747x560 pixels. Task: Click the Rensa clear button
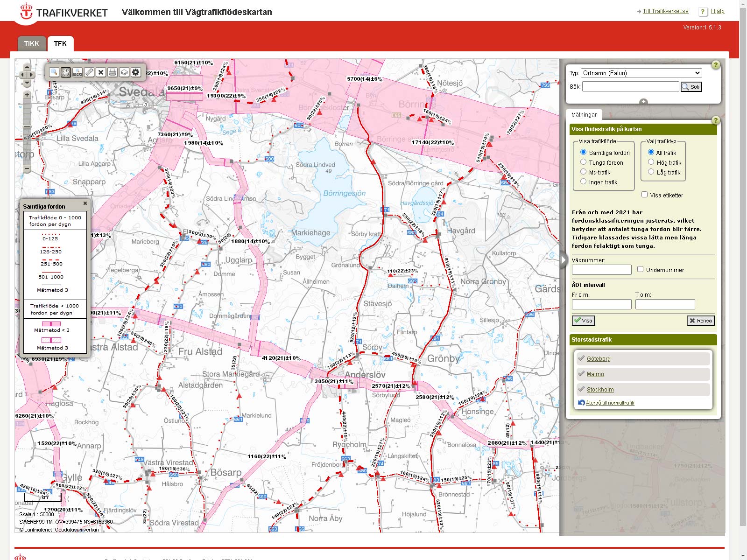701,321
